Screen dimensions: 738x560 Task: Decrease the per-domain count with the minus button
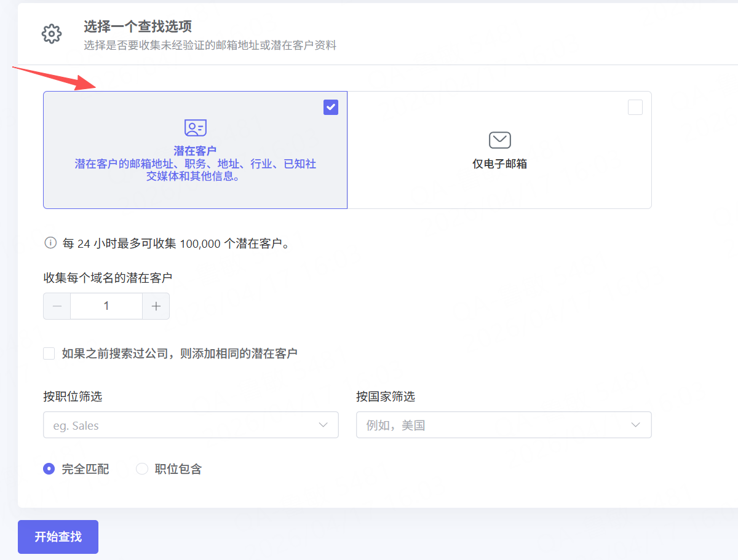pyautogui.click(x=57, y=306)
